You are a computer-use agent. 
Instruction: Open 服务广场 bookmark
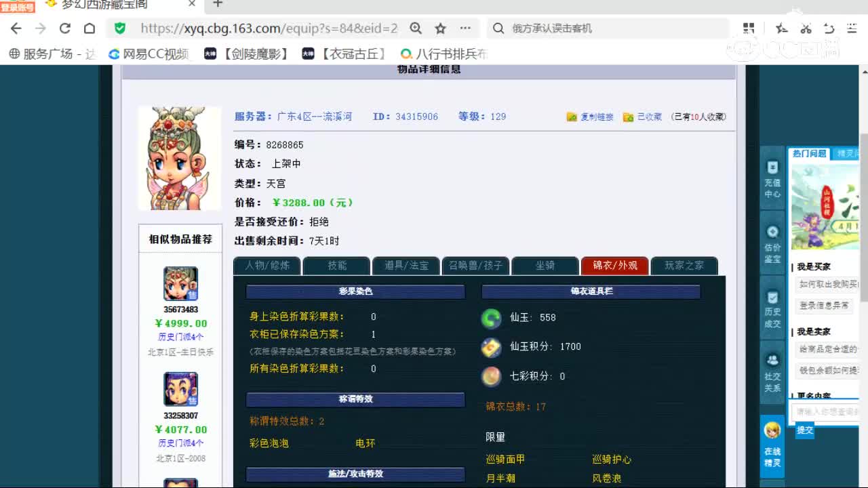[x=52, y=54]
